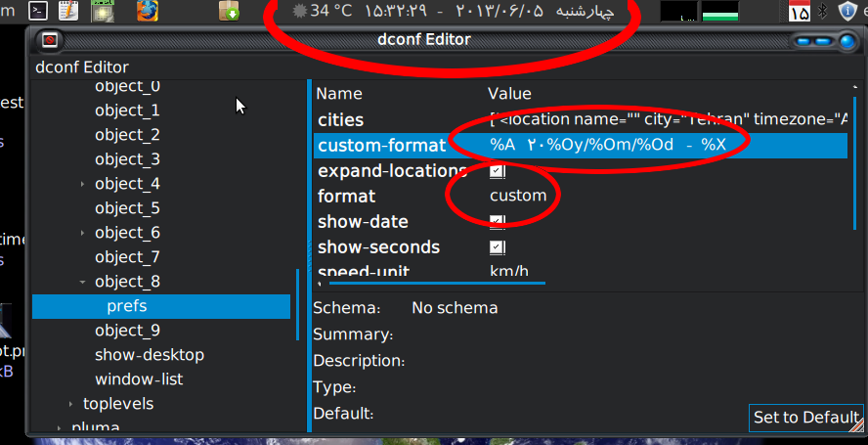This screenshot has width=868, height=445.
Task: Click the green system monitor graph
Action: click(x=720, y=11)
